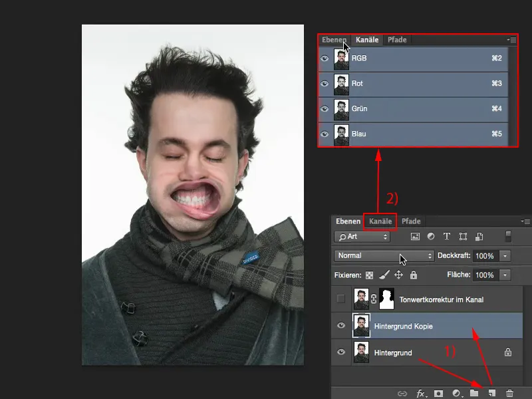Viewport: 532px width, 399px height.
Task: Click link layers icon at panel bottom
Action: point(402,394)
